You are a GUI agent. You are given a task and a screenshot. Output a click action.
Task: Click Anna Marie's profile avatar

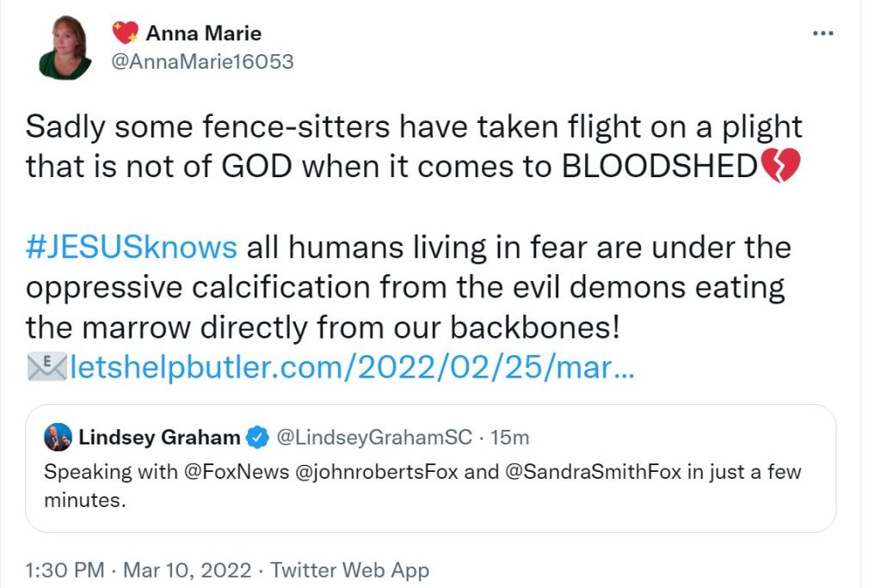[65, 49]
